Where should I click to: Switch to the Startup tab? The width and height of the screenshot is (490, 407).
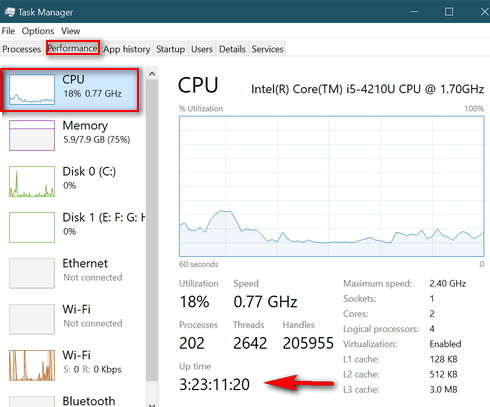(x=170, y=49)
